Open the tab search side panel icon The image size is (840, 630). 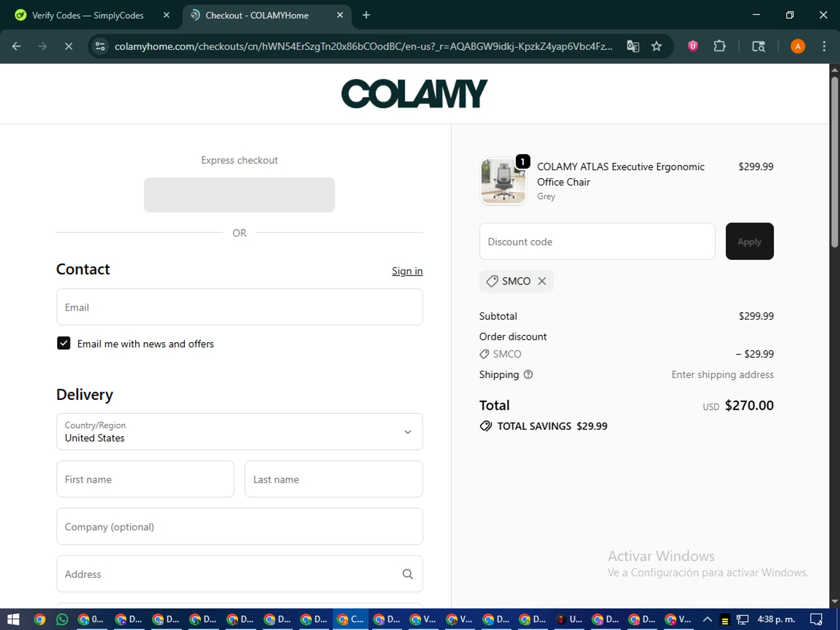758,46
